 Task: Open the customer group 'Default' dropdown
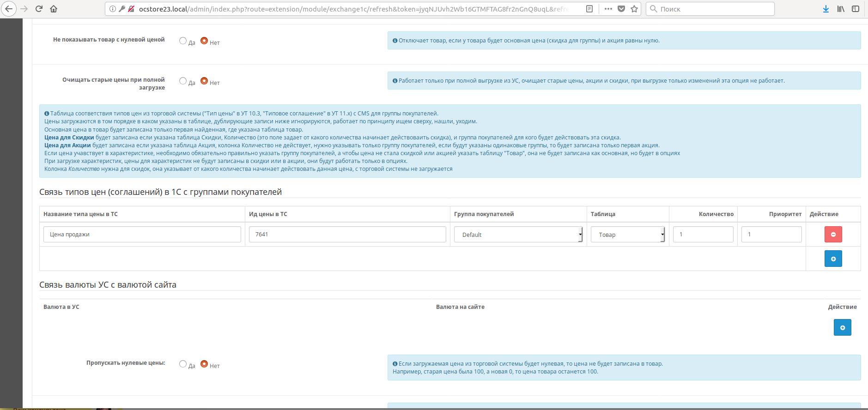518,235
